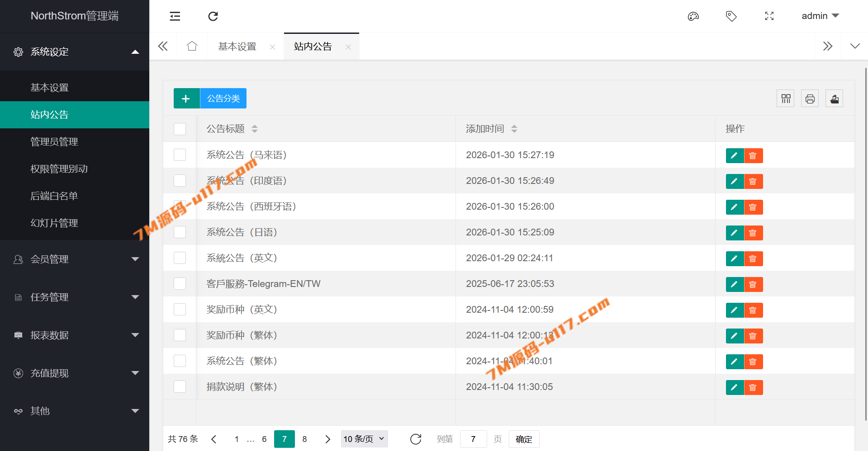The width and height of the screenshot is (868, 451).
Task: Open the admin user dropdown
Action: (x=820, y=16)
